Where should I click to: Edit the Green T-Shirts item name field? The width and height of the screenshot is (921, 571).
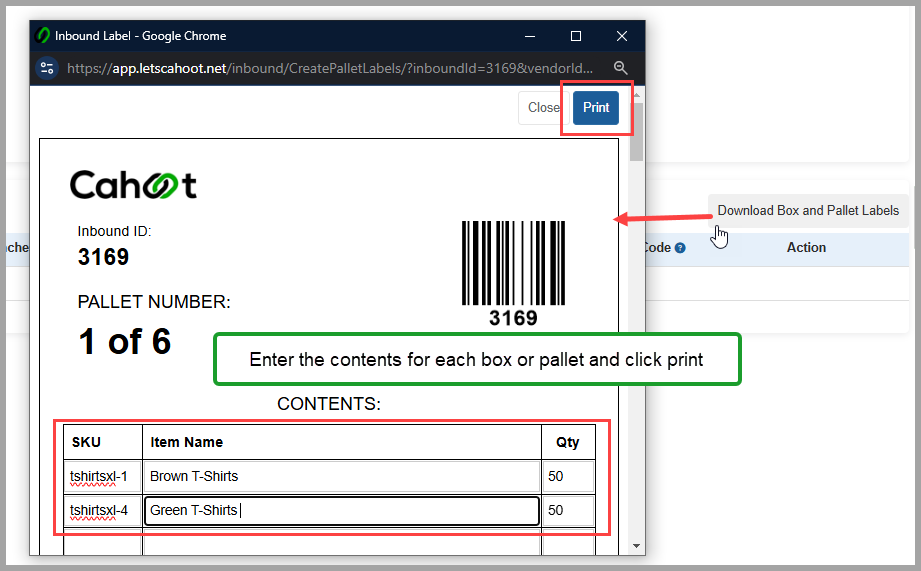coord(341,510)
